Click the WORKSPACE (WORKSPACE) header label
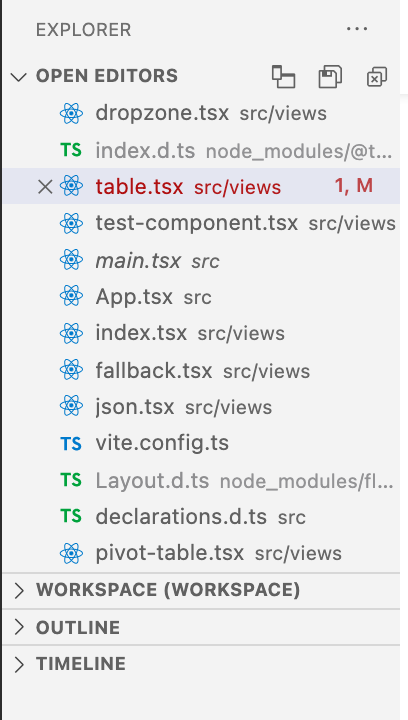408x720 pixels. [x=168, y=590]
